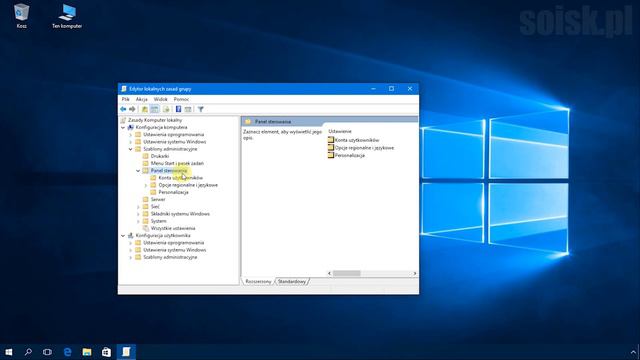Click Konta użytkowników folder in right pane

[353, 140]
